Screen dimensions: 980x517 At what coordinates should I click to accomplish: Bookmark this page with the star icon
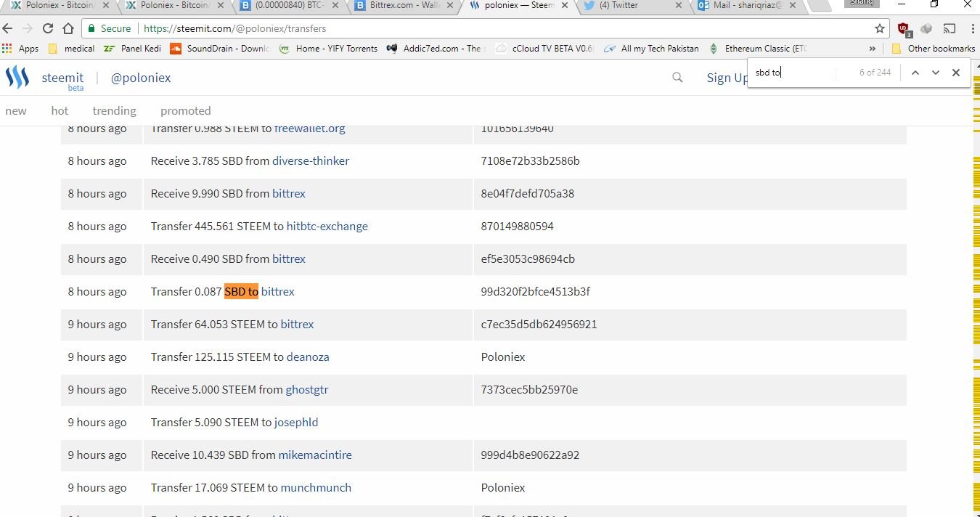pyautogui.click(x=880, y=29)
